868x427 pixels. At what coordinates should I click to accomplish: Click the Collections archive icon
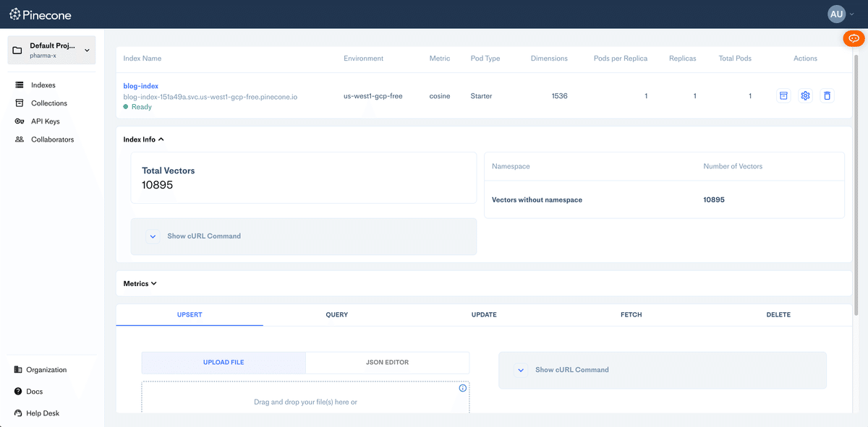tap(19, 103)
